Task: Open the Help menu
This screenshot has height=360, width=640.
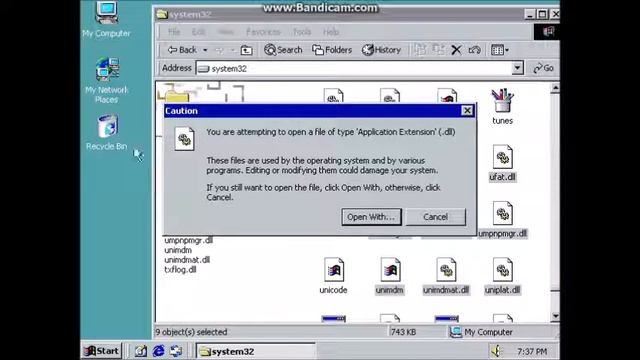Action: (x=331, y=32)
